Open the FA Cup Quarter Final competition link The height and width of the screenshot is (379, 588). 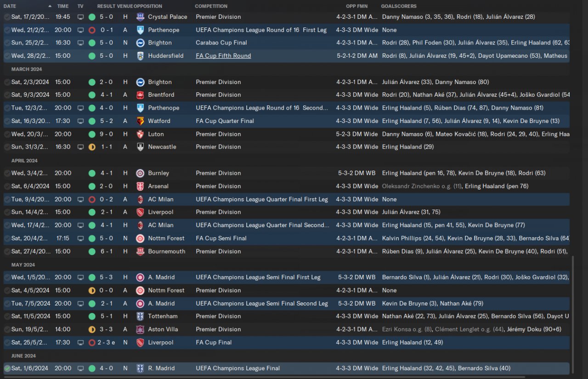[x=225, y=121]
